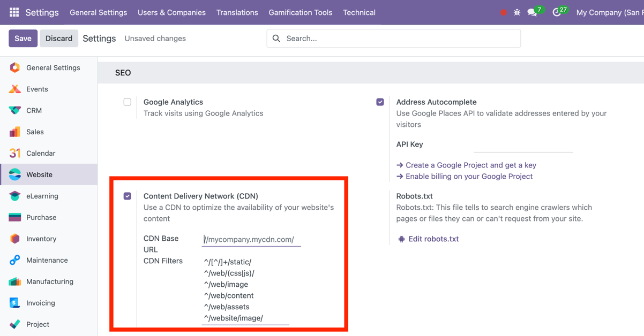Open the Technical menu

359,12
